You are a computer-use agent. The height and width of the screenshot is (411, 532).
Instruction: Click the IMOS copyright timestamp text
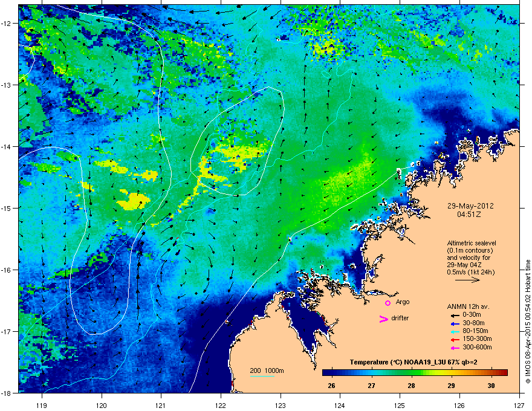(528, 322)
